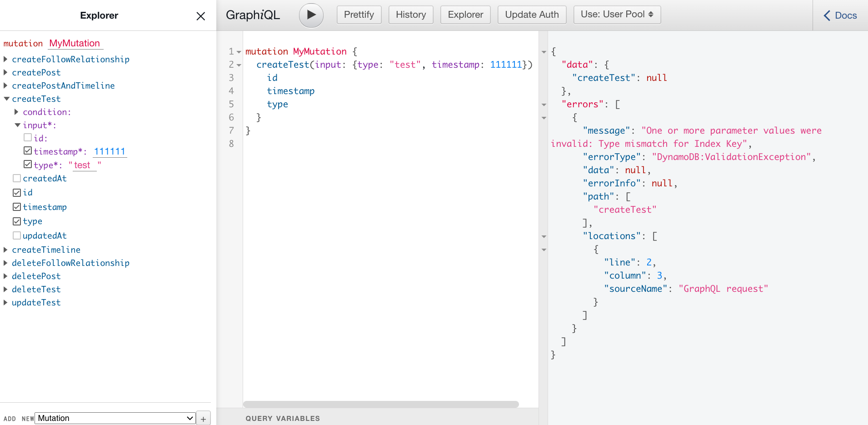
Task: Expand the updateTest mutation
Action: (x=6, y=302)
